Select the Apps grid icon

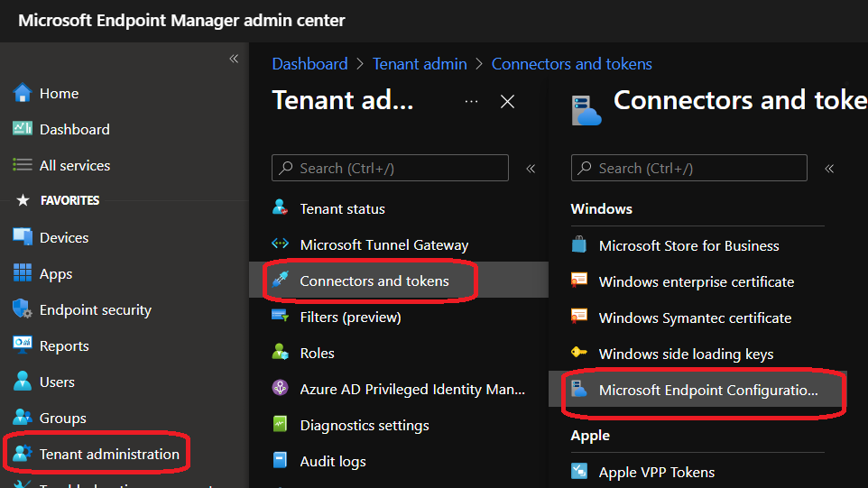23,273
